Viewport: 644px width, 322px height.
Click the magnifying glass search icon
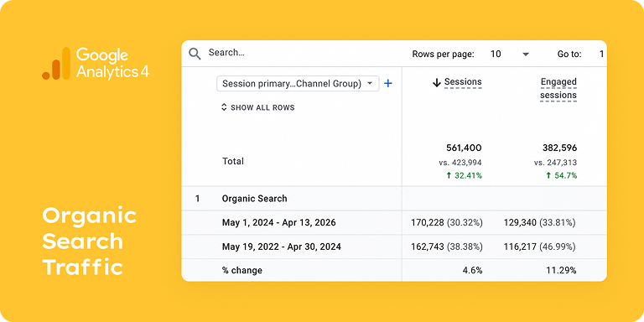[195, 54]
